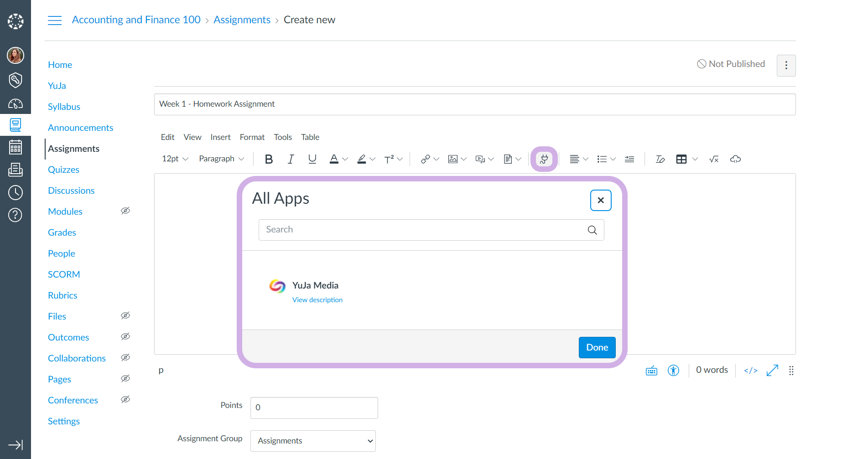Click the Apps plug icon in toolbar
Screen dimensions: 868x459
(544, 159)
